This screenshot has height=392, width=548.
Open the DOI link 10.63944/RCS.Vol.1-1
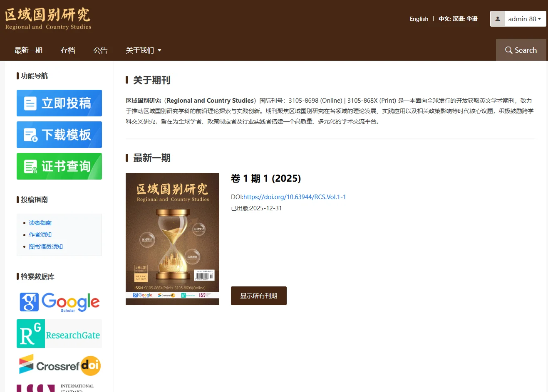[295, 197]
